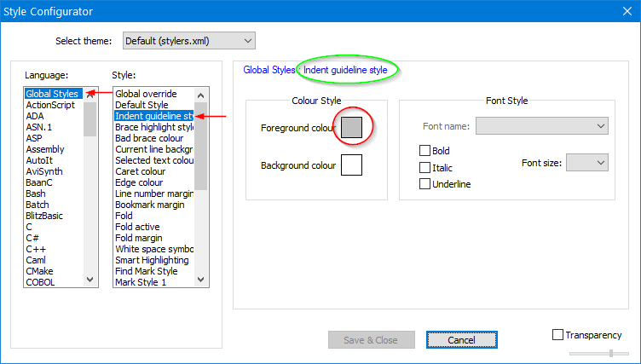This screenshot has width=641, height=364.
Task: Adjust the transparency slider
Action: [x=609, y=353]
